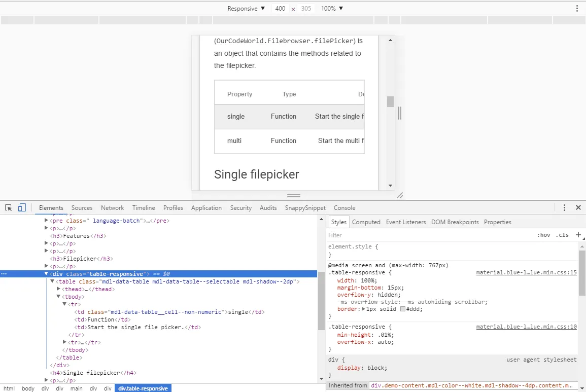Click the viewport corner resize handle
This screenshot has height=392, width=586.
click(x=399, y=195)
